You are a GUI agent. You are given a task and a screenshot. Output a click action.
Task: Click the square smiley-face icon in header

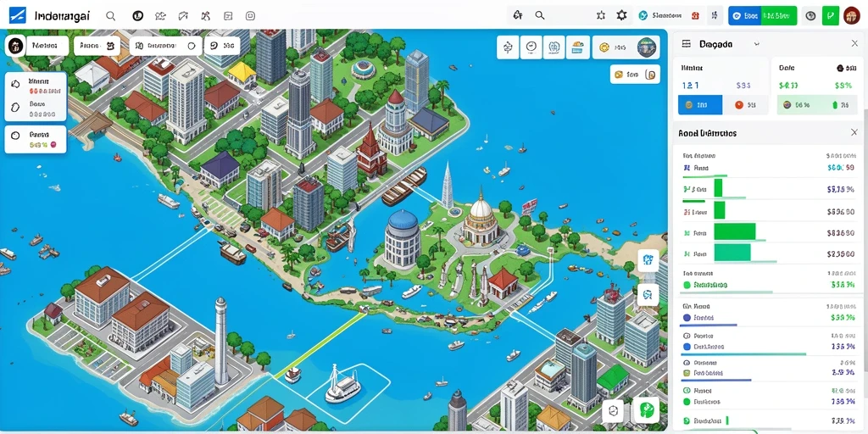[250, 16]
